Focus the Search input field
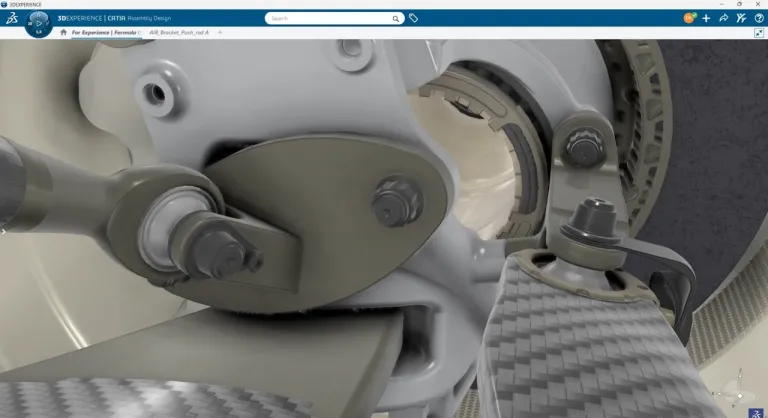 (x=331, y=19)
